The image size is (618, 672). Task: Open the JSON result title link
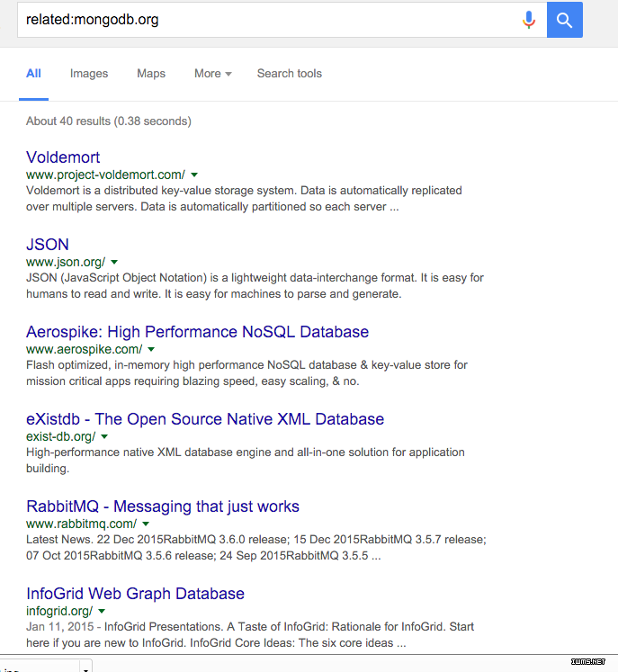(x=48, y=245)
